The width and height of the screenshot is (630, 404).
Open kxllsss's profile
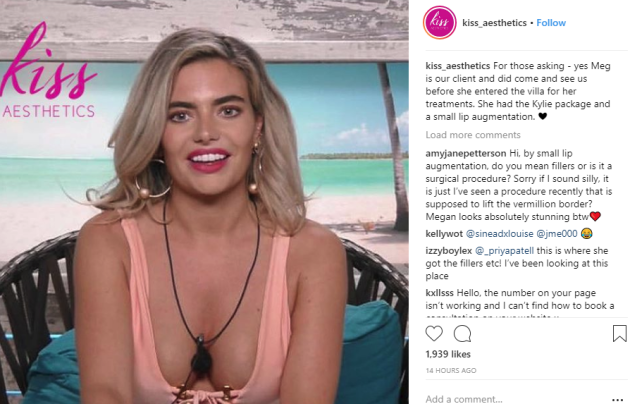point(440,293)
